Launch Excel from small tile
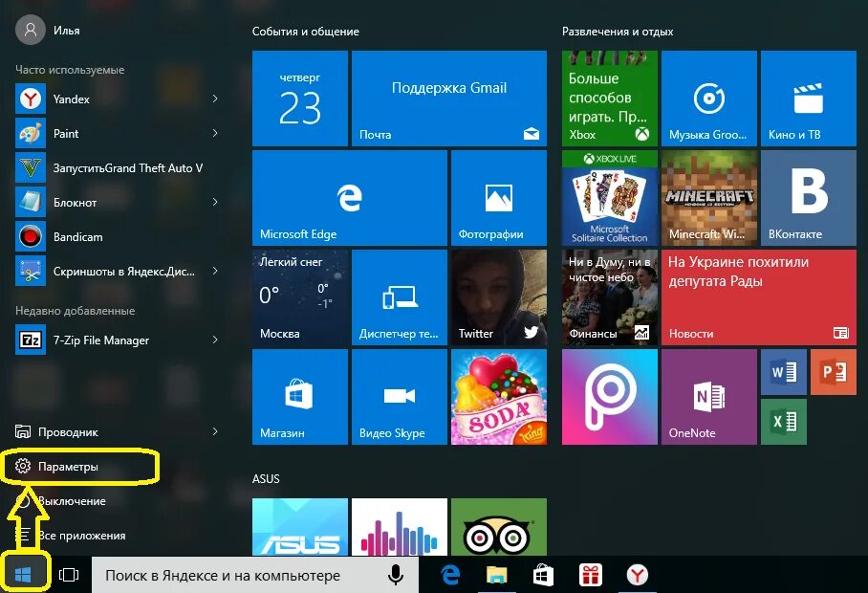The width and height of the screenshot is (868, 593). [783, 422]
